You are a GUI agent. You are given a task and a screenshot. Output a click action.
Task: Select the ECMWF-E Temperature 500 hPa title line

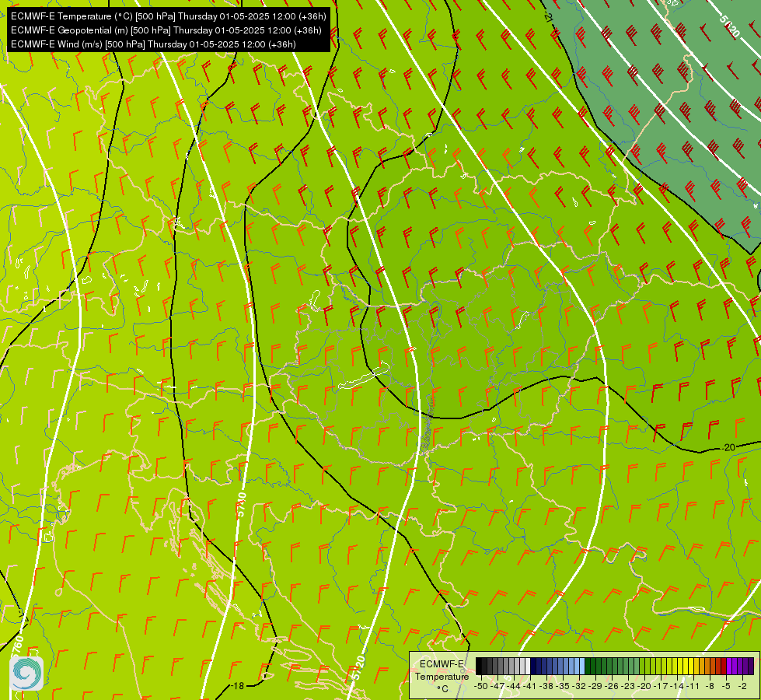[169, 16]
